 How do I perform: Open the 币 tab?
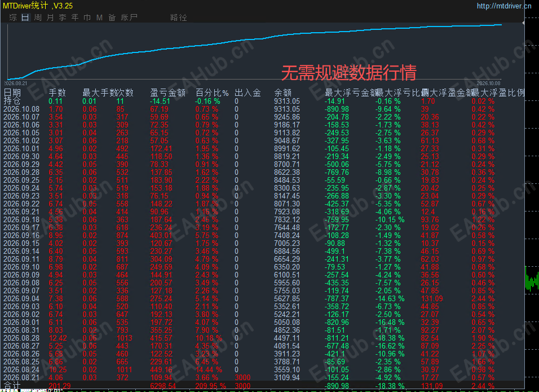point(87,17)
